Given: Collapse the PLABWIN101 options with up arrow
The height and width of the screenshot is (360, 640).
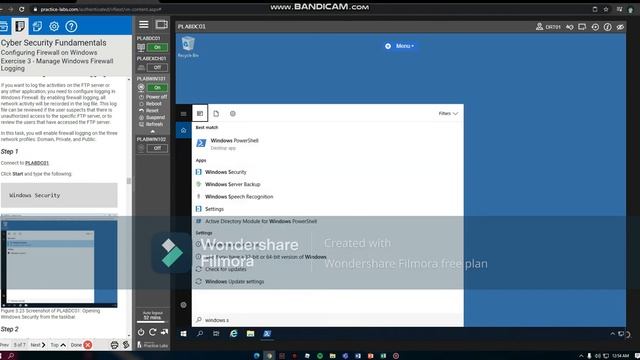Looking at the screenshot, I should [153, 131].
